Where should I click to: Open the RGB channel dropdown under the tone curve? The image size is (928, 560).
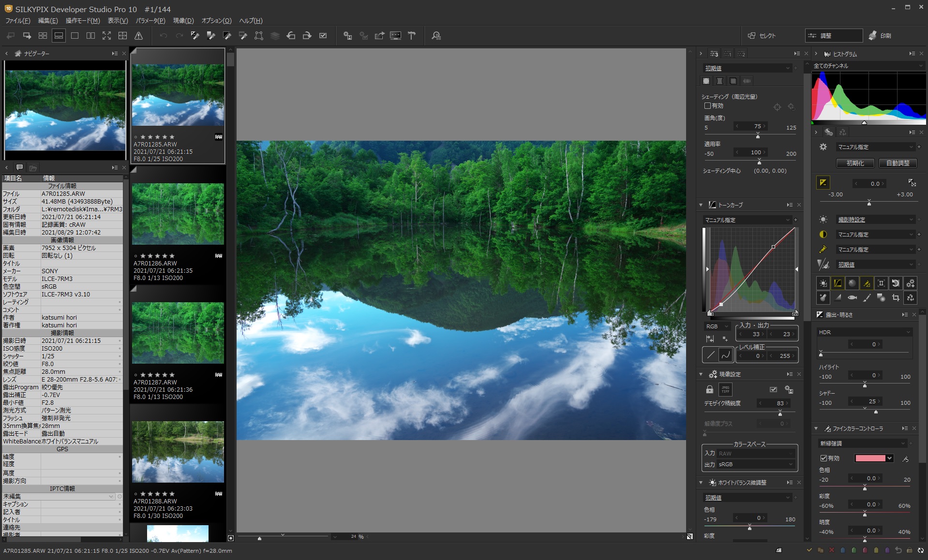click(717, 326)
